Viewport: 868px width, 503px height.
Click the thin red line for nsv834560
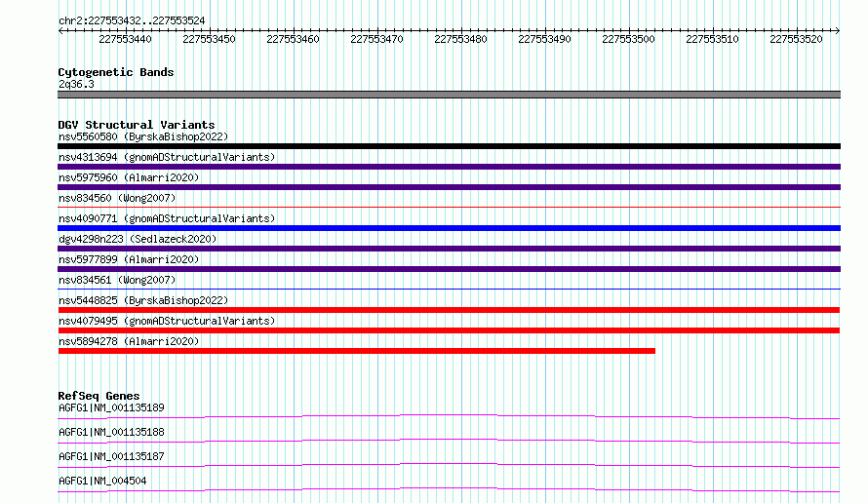coord(449,207)
